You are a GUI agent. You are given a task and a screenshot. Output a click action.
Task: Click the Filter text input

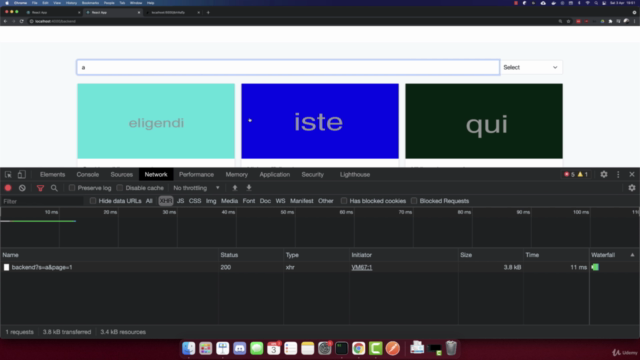tap(42, 201)
